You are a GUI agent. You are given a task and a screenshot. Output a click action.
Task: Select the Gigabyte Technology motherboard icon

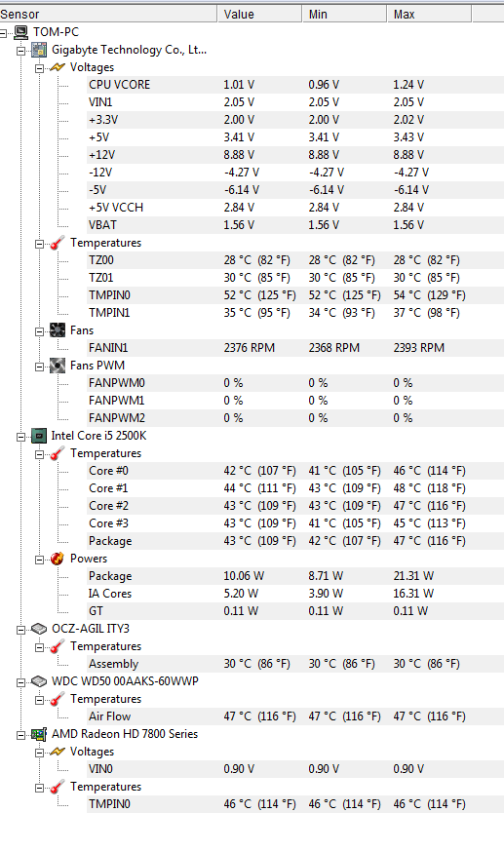coord(39,50)
